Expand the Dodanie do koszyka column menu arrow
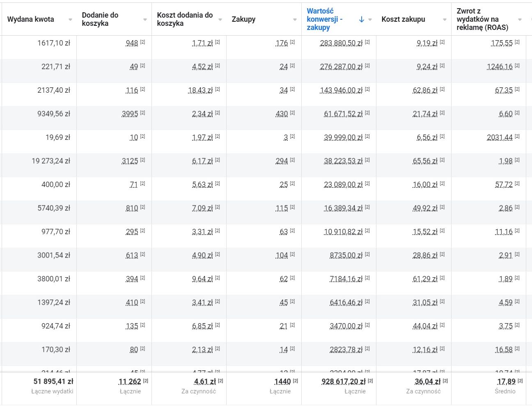This screenshot has width=532, height=406. [x=145, y=20]
